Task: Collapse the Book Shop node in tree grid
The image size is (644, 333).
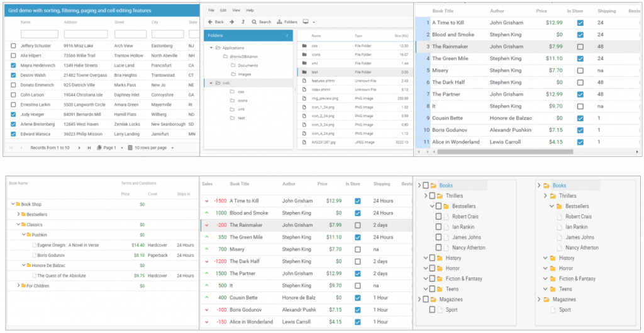Action: tap(13, 205)
